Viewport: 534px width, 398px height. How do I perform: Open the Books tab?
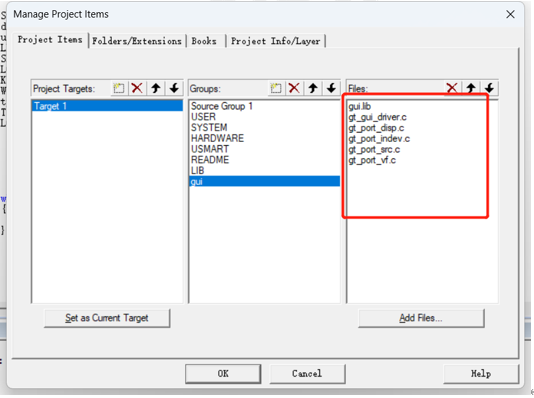[204, 41]
